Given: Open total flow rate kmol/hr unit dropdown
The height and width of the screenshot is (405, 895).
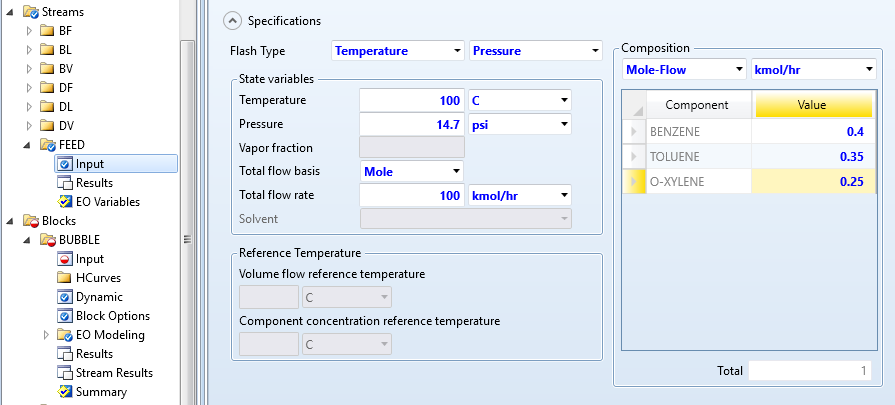Looking at the screenshot, I should click(x=564, y=196).
